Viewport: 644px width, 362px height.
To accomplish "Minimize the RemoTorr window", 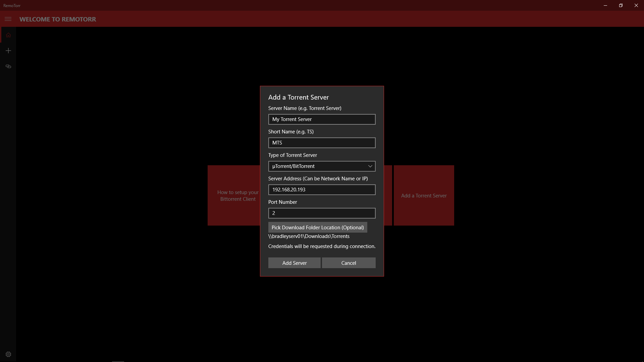I will [x=605, y=5].
